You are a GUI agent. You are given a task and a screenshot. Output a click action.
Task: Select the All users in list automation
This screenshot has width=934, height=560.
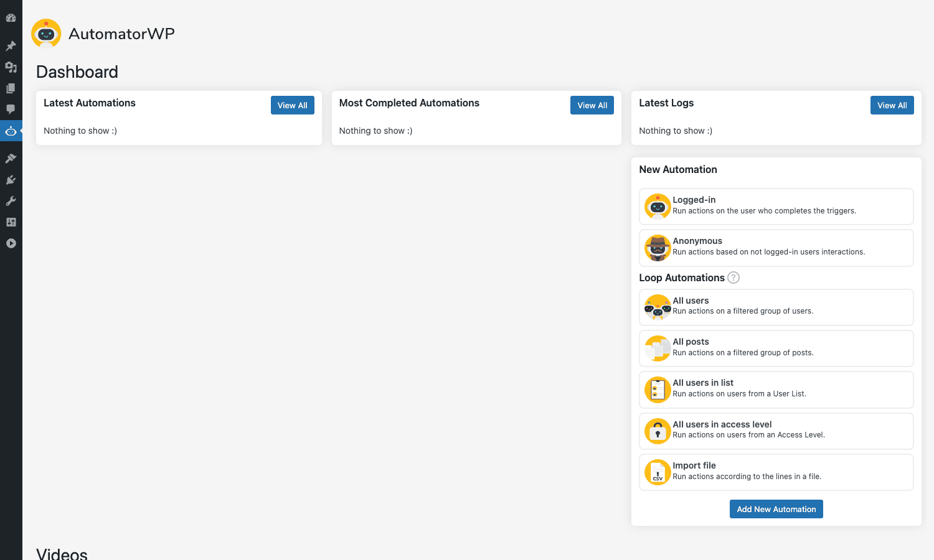coord(776,390)
